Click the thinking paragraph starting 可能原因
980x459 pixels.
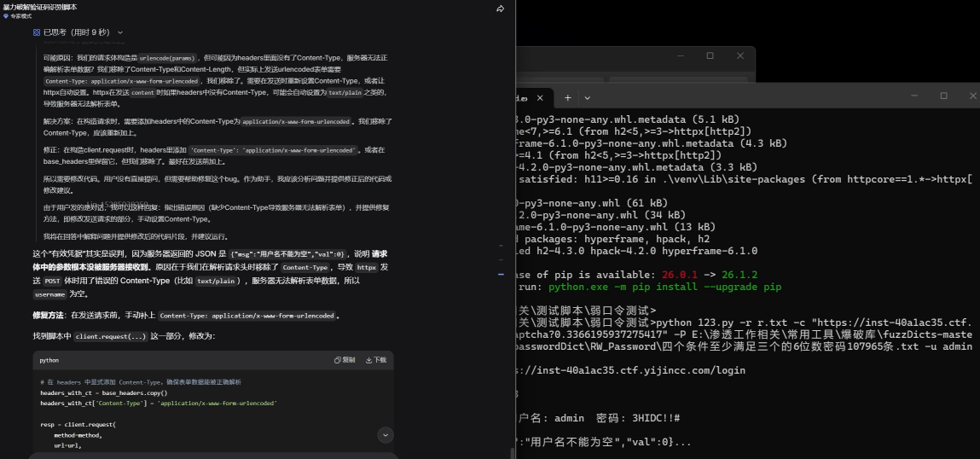(x=217, y=81)
